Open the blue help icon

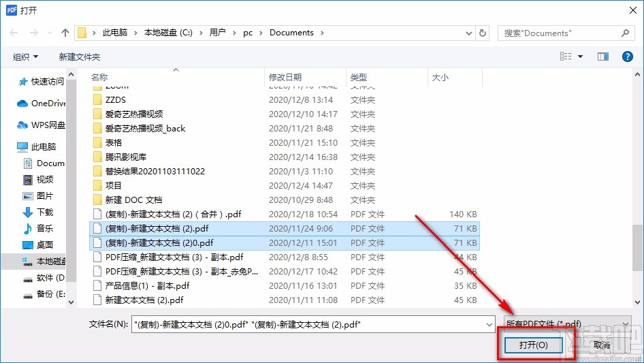click(x=627, y=57)
